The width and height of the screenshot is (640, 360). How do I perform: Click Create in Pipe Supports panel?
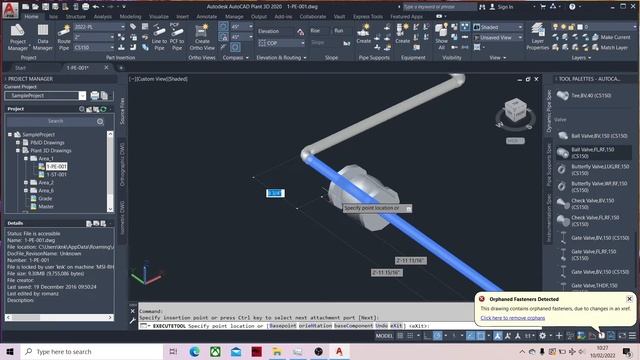click(363, 33)
